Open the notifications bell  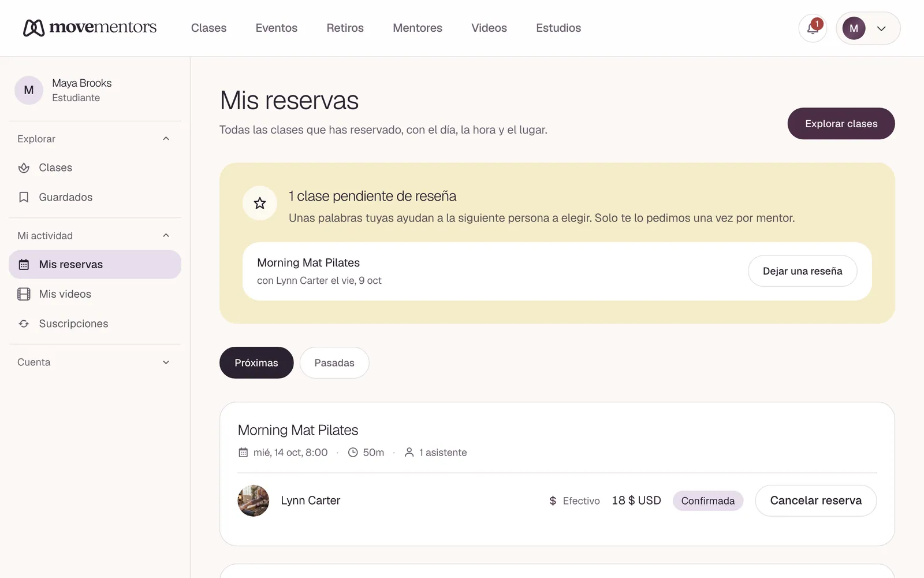pyautogui.click(x=813, y=28)
